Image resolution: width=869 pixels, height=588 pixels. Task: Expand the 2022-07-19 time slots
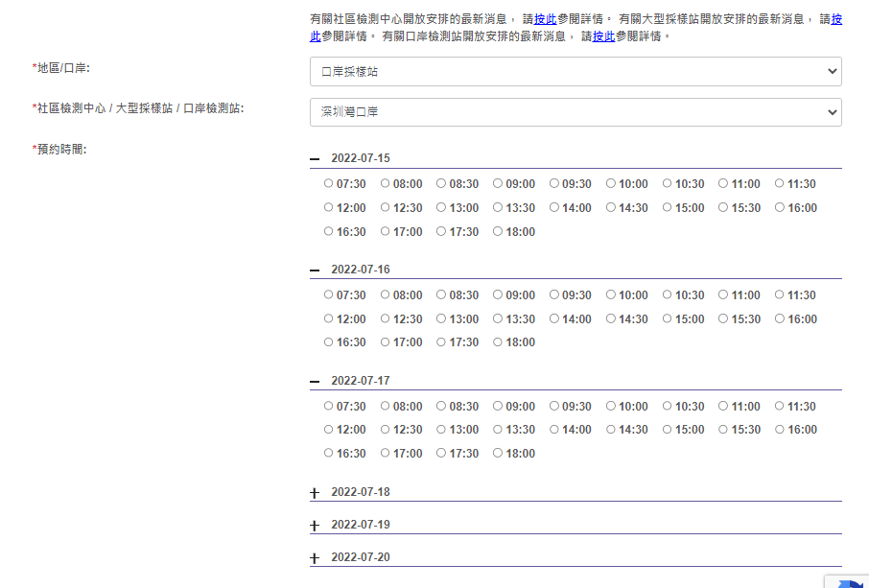coord(313,525)
